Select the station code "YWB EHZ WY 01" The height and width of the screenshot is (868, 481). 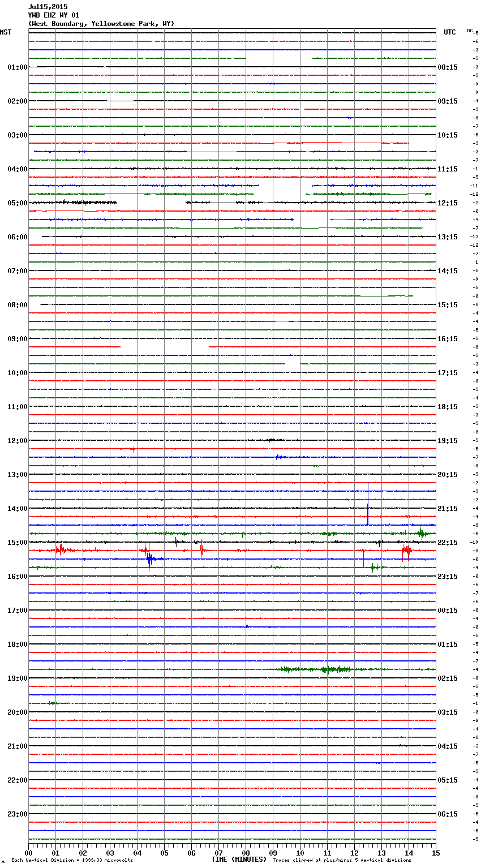click(x=54, y=15)
